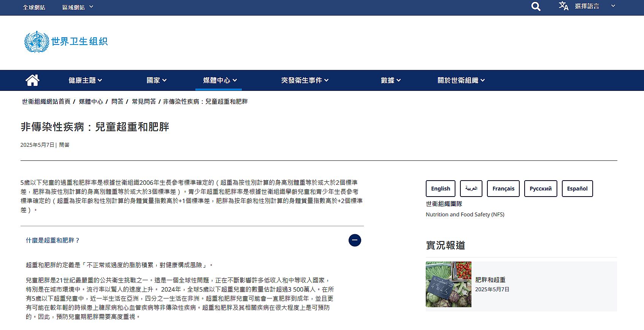Expand the 數據 menu
644x330 pixels.
coord(390,80)
